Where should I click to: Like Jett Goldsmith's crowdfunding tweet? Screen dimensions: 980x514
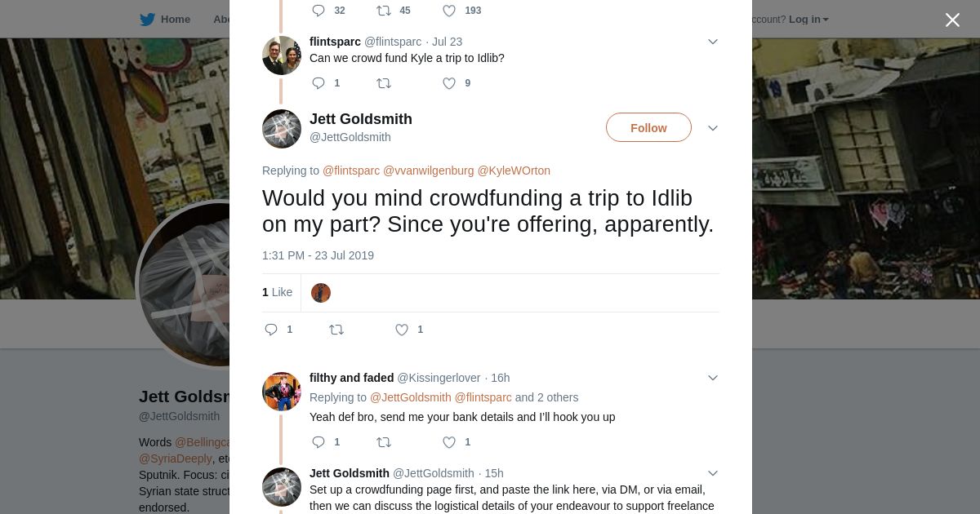click(x=402, y=330)
